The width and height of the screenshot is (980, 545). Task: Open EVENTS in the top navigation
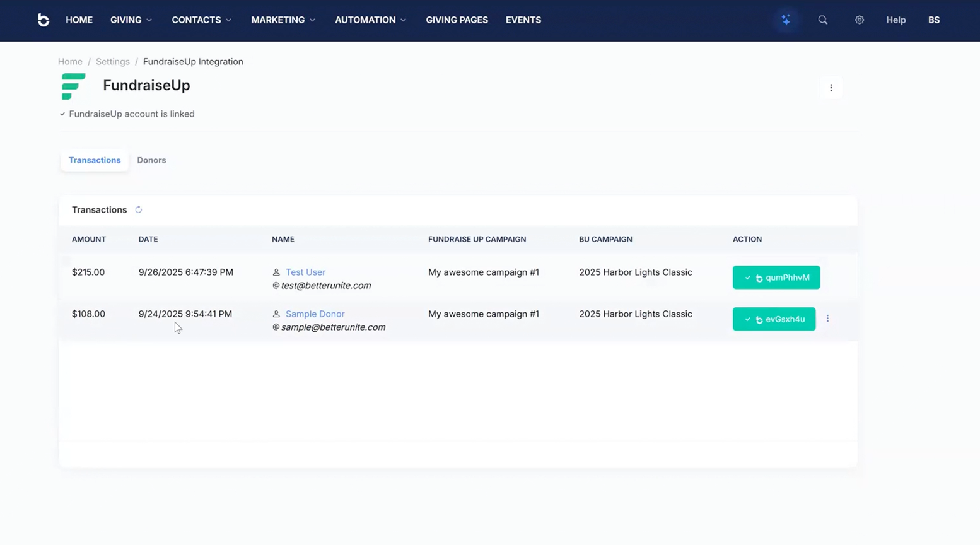[x=523, y=20]
